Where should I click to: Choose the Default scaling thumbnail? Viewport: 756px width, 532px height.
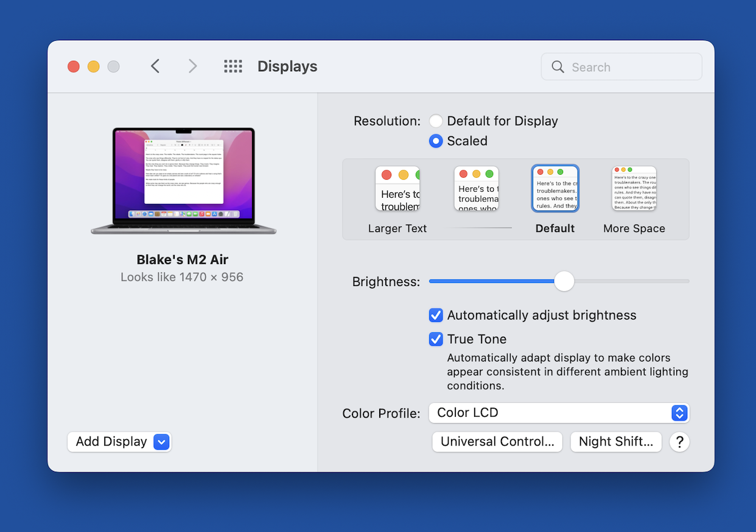pyautogui.click(x=555, y=189)
